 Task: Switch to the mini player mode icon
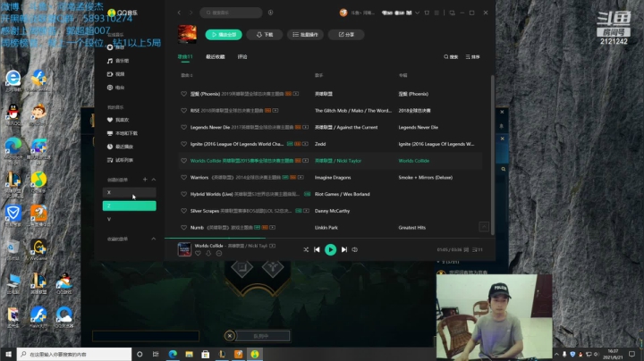[453, 13]
